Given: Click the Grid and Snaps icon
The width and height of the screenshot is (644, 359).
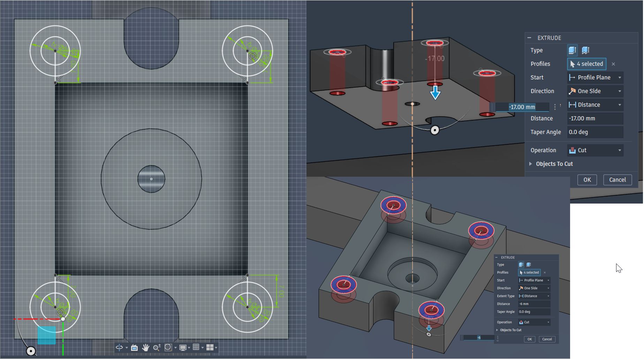Looking at the screenshot, I should pos(196,347).
